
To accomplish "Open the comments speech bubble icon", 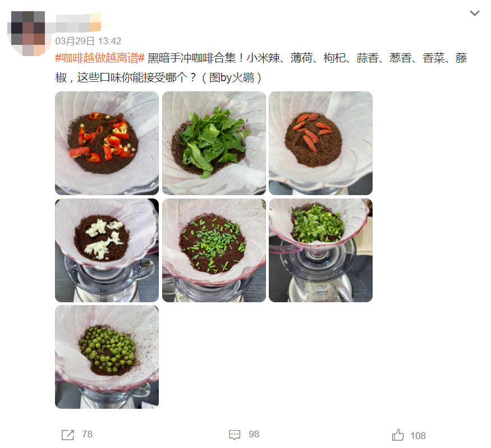I will pyautogui.click(x=235, y=435).
